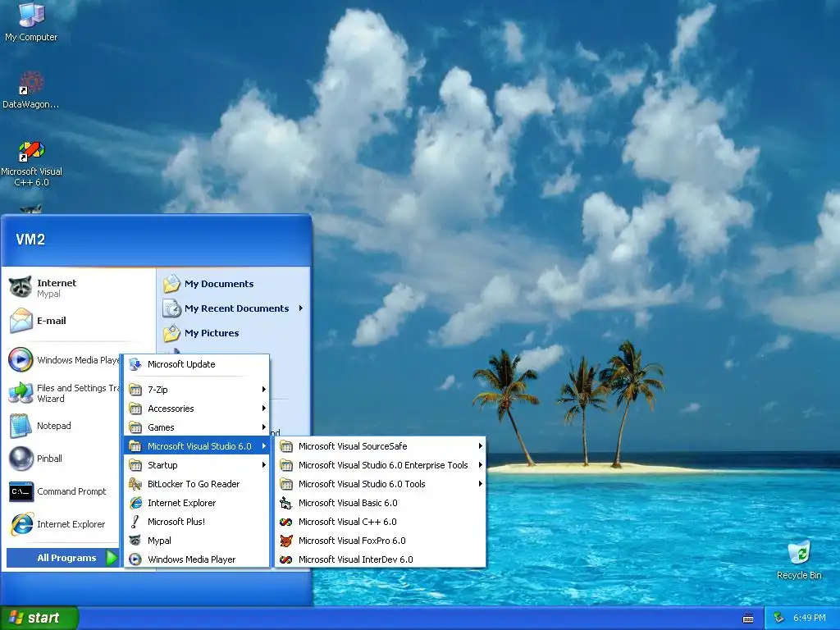Screen dimensions: 840x630
Task: Click Microsoft Visual FoxPro 6.0 fox icon
Action: [286, 541]
